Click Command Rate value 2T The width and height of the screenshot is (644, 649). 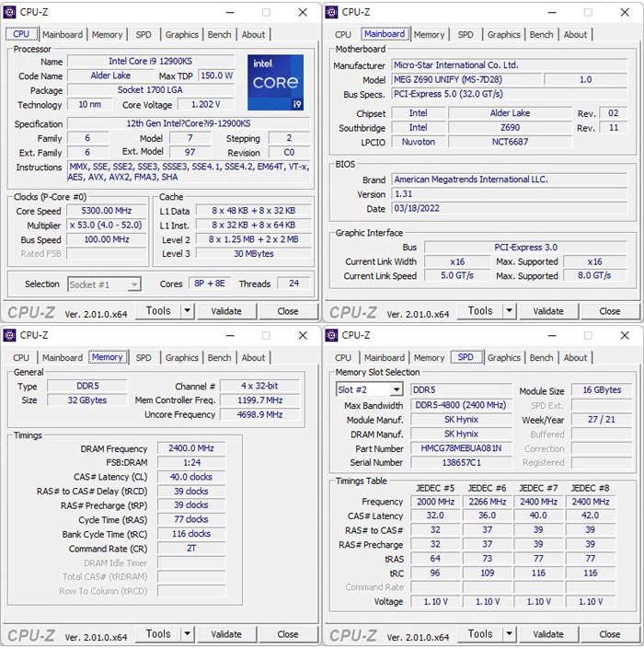(191, 549)
